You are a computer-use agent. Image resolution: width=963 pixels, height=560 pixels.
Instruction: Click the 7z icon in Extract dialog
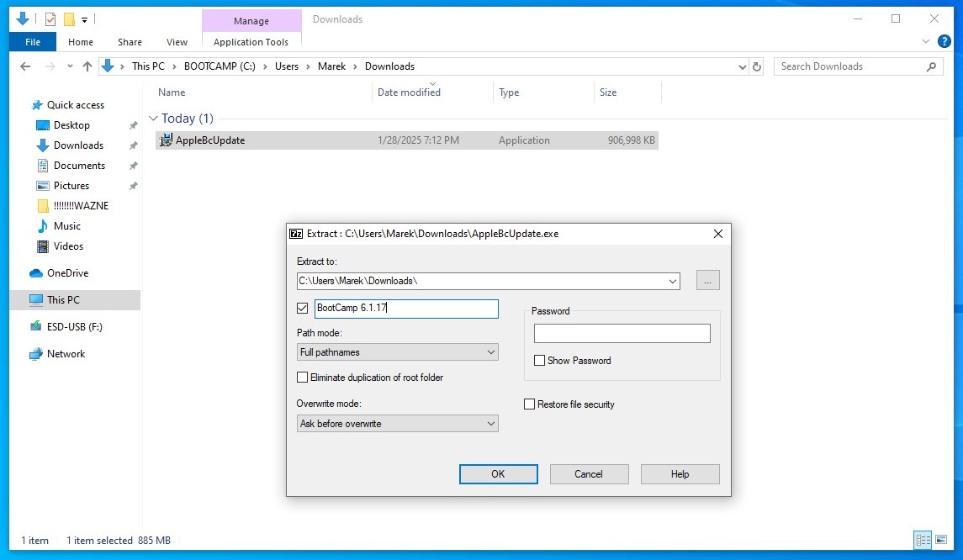click(x=296, y=234)
